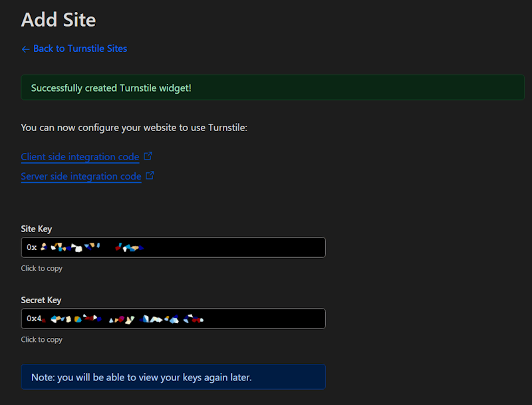Copy the Secret Key by clicking its field
Screen dimensions: 532x405
pyautogui.click(x=173, y=319)
